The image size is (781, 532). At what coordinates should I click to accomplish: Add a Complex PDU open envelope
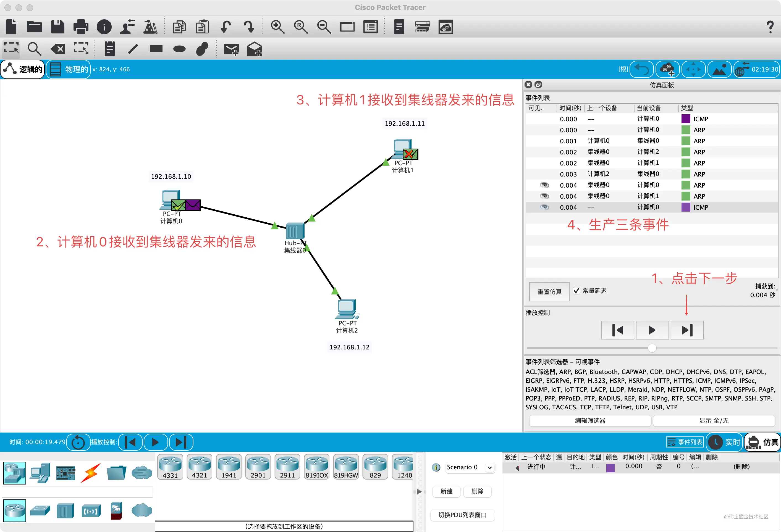tap(255, 49)
